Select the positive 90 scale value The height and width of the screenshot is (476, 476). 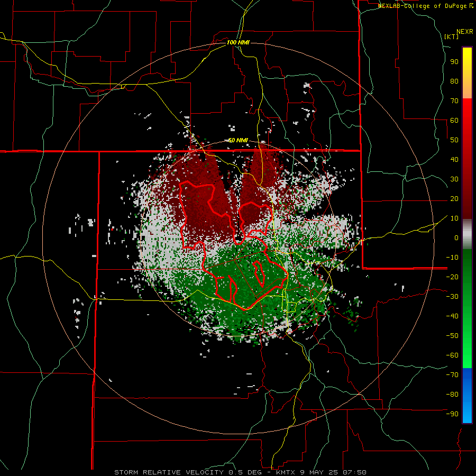pyautogui.click(x=454, y=62)
